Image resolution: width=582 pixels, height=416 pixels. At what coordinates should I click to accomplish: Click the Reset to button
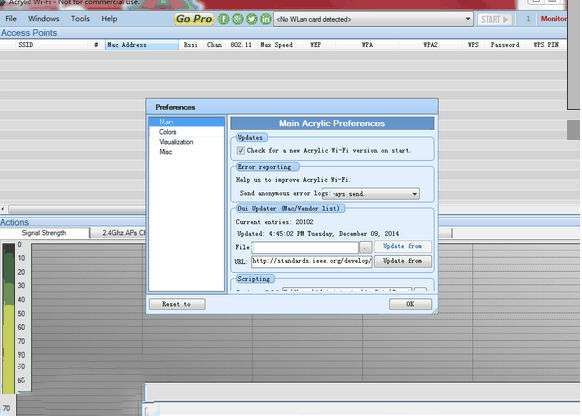click(x=177, y=304)
